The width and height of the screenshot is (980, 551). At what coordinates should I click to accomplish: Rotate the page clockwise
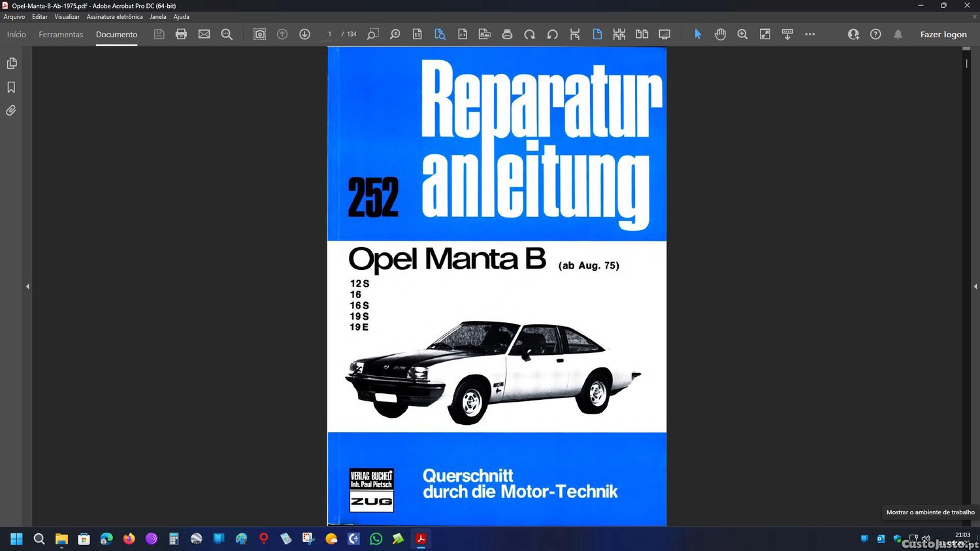530,34
